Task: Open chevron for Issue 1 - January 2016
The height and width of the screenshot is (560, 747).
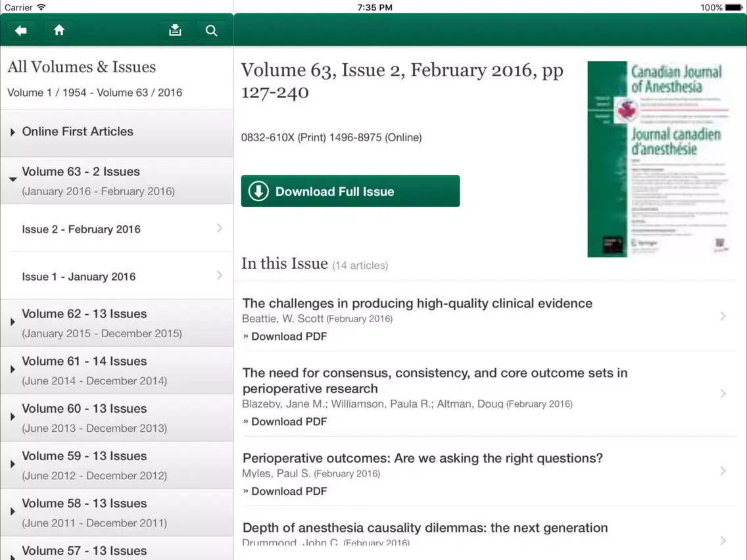Action: (219, 275)
